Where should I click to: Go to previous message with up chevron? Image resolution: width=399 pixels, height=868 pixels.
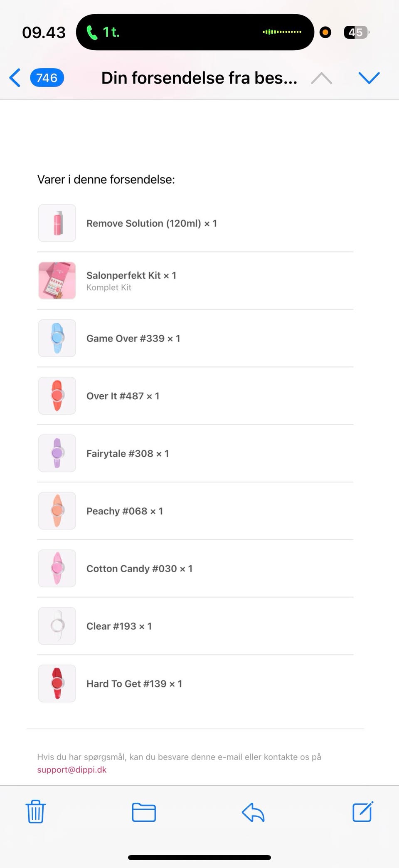[x=321, y=78]
